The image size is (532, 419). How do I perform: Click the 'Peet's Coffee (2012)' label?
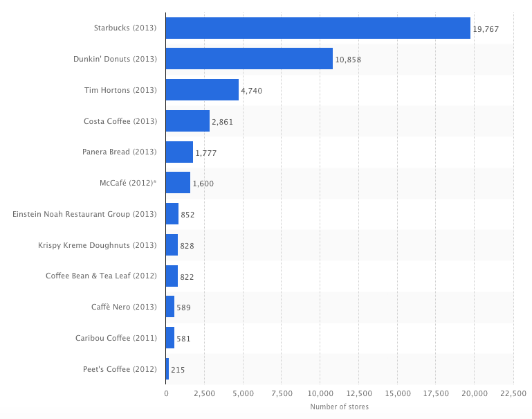pyautogui.click(x=120, y=369)
